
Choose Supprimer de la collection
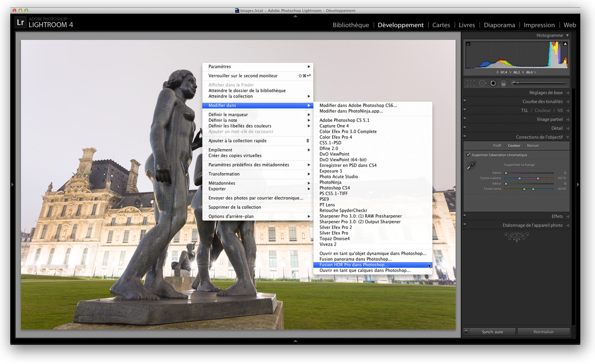coord(258,207)
